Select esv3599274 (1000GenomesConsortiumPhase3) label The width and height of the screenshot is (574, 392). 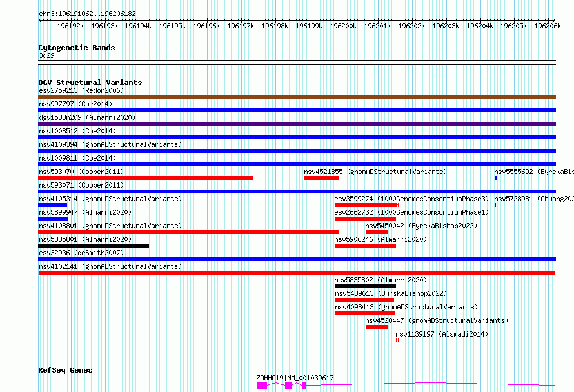(411, 199)
